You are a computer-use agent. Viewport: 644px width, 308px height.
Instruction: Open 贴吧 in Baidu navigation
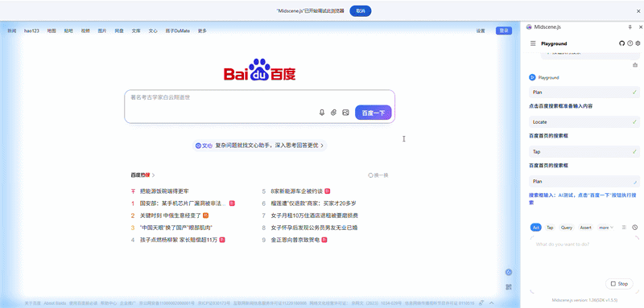coord(68,31)
